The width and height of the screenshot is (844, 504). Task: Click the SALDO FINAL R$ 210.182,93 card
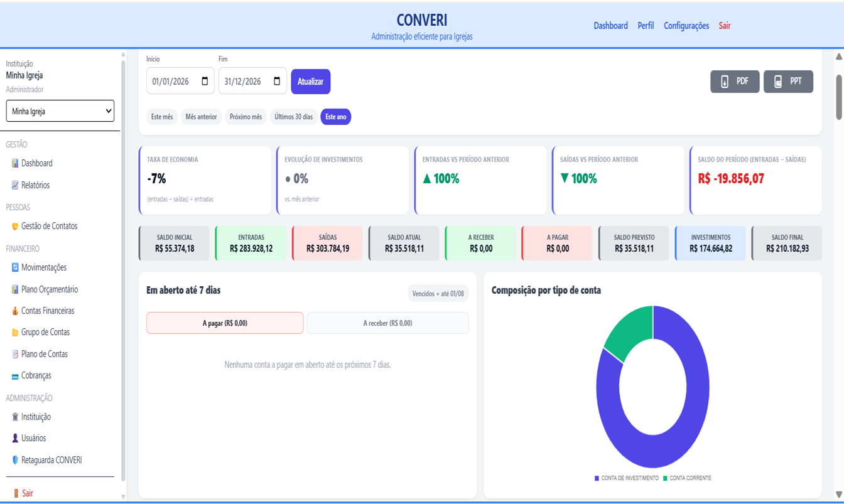click(x=787, y=244)
